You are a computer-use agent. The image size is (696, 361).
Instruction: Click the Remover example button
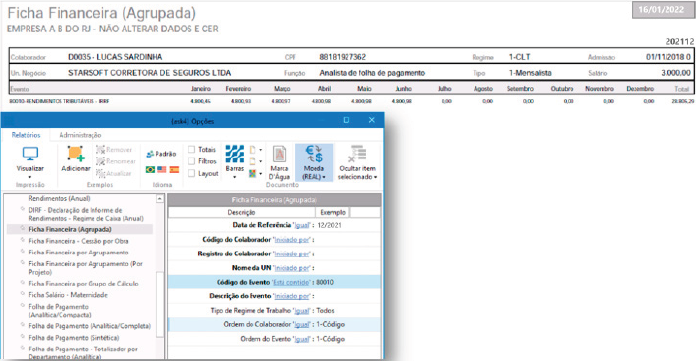point(115,150)
